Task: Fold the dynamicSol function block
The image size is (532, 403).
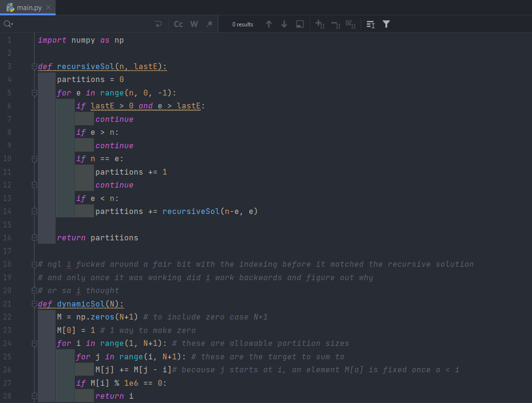Action: pyautogui.click(x=34, y=304)
